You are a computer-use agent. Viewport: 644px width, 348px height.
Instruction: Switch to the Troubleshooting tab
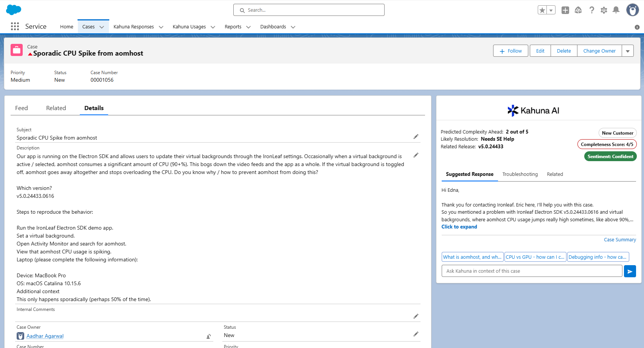(520, 174)
